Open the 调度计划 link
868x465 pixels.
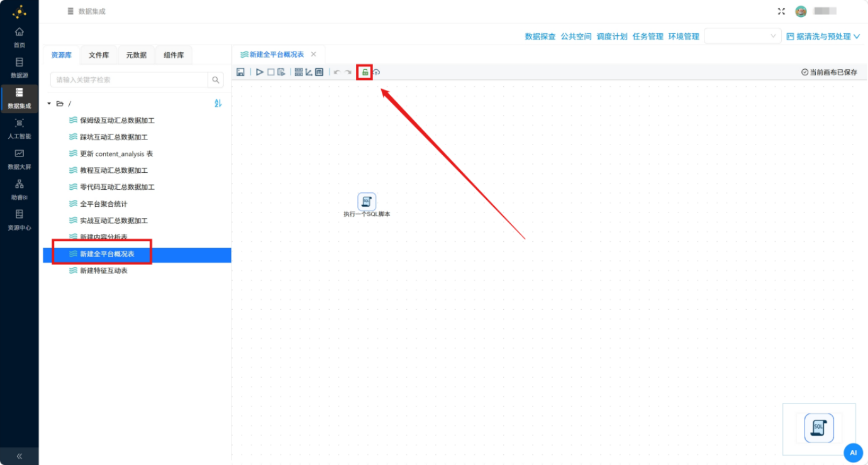click(x=612, y=36)
